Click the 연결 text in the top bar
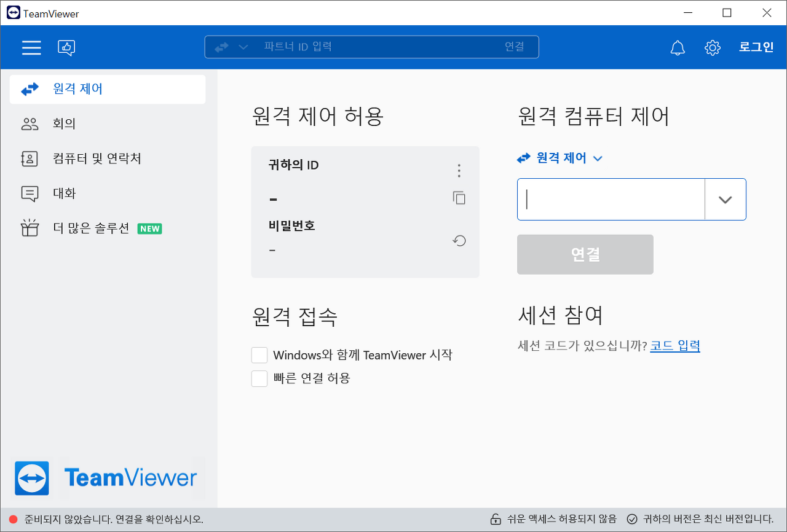This screenshot has width=787, height=532. [x=515, y=47]
